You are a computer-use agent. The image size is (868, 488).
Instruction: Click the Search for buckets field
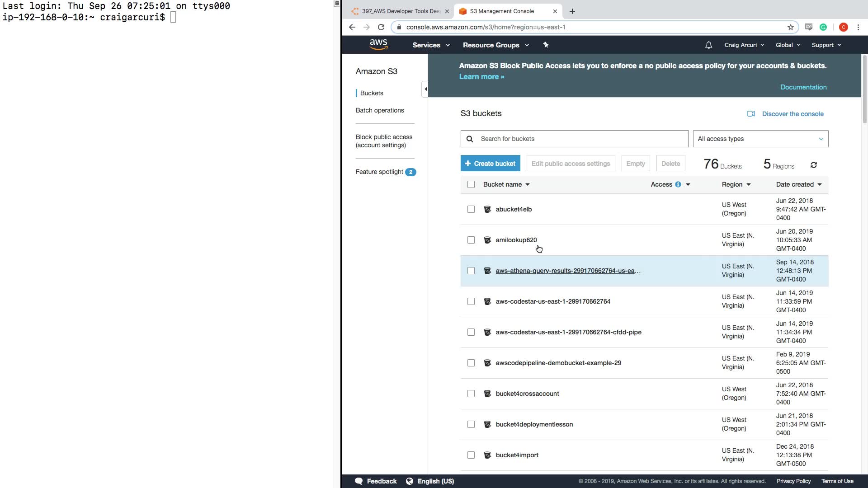pyautogui.click(x=581, y=139)
